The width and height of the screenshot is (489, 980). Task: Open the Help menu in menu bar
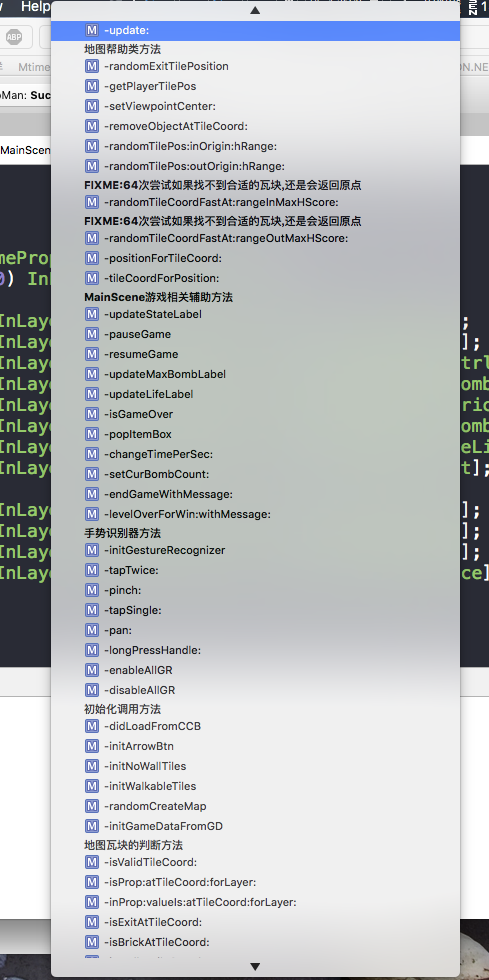(x=34, y=7)
